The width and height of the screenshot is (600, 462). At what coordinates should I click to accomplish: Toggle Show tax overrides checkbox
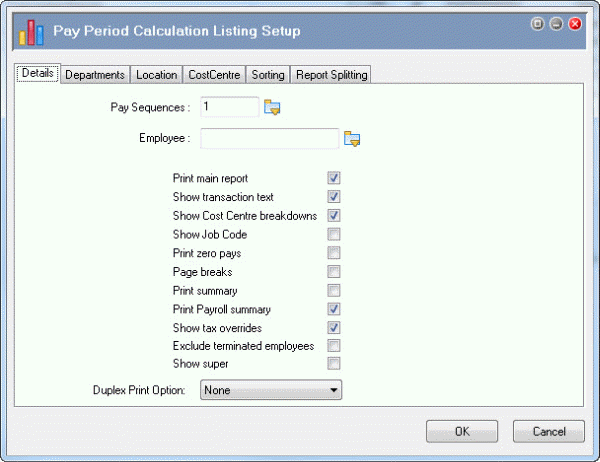click(334, 328)
